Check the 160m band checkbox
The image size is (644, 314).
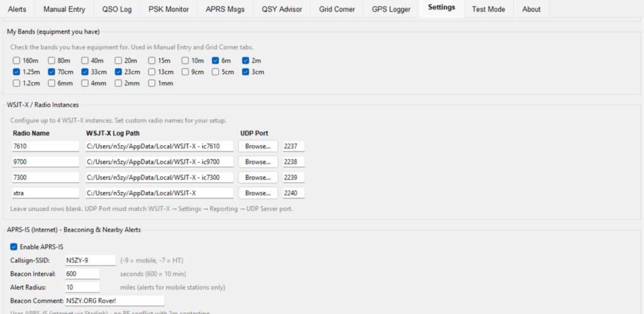pos(16,61)
